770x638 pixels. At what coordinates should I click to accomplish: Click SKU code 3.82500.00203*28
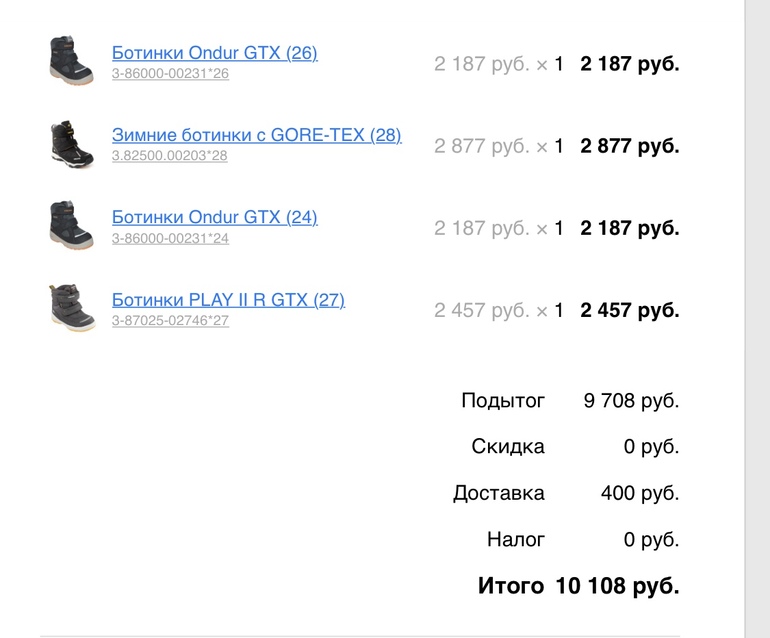(x=169, y=156)
